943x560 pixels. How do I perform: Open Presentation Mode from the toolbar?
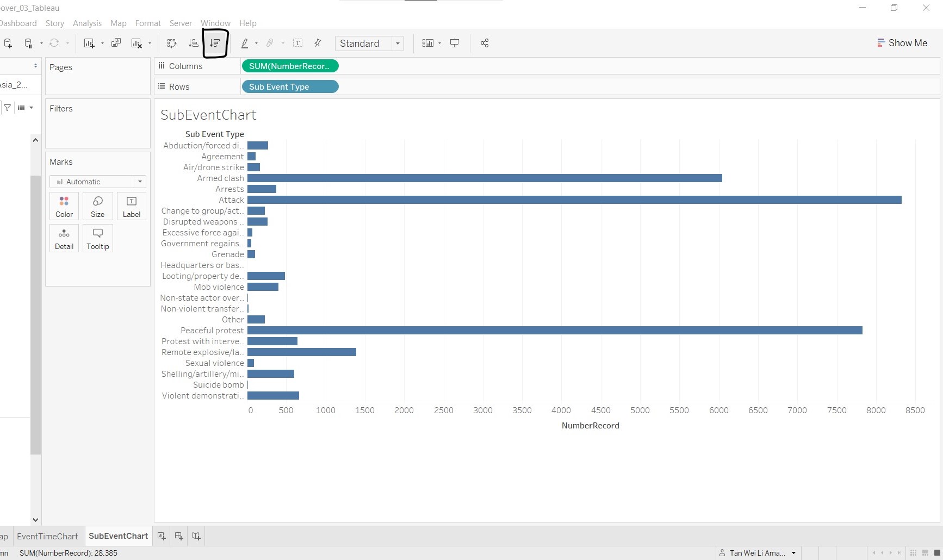[455, 43]
